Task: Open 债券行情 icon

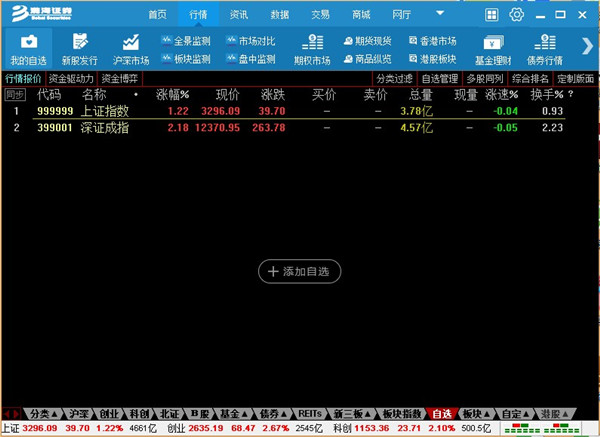Action: (545, 49)
